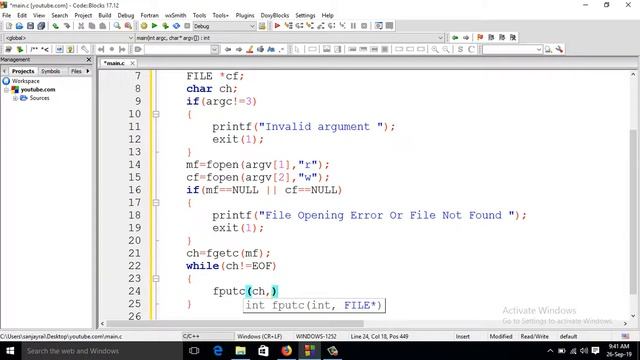The height and width of the screenshot is (360, 640).
Task: Redo the last undone edit
Action: (x=67, y=26)
